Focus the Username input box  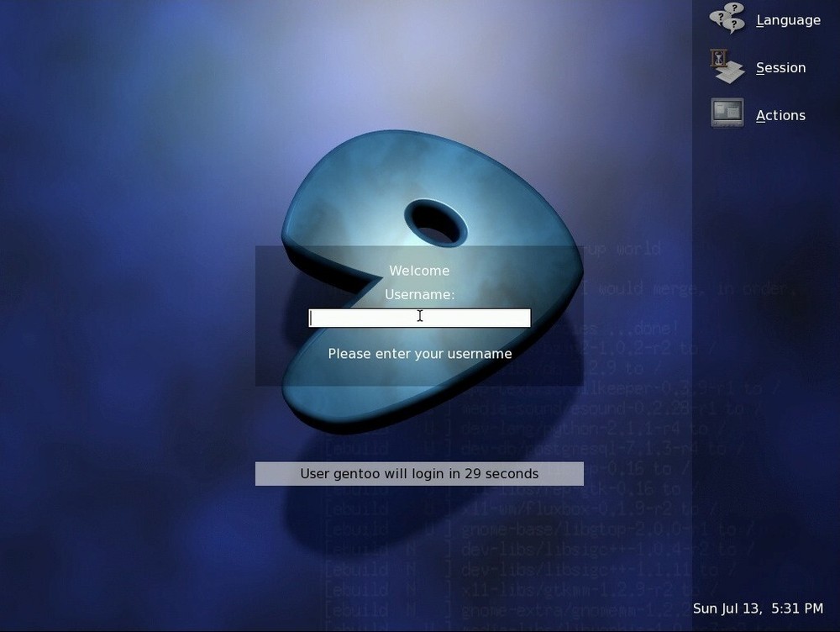pyautogui.click(x=419, y=317)
